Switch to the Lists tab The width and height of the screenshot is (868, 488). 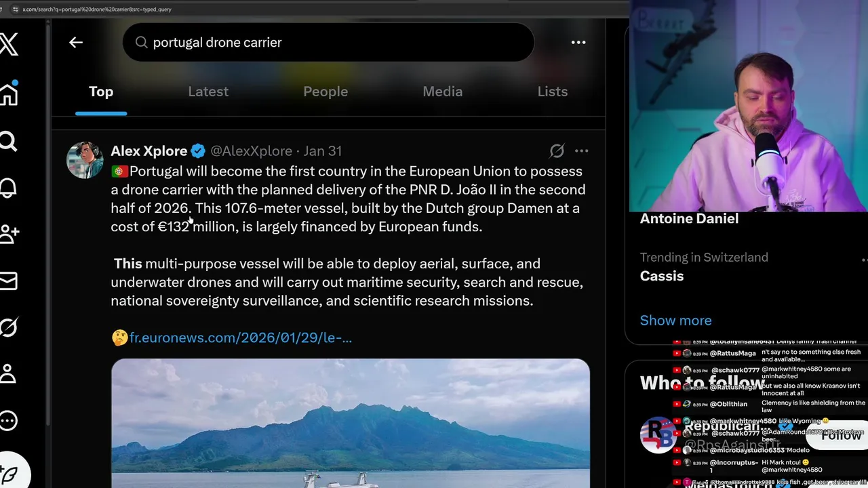tap(553, 91)
